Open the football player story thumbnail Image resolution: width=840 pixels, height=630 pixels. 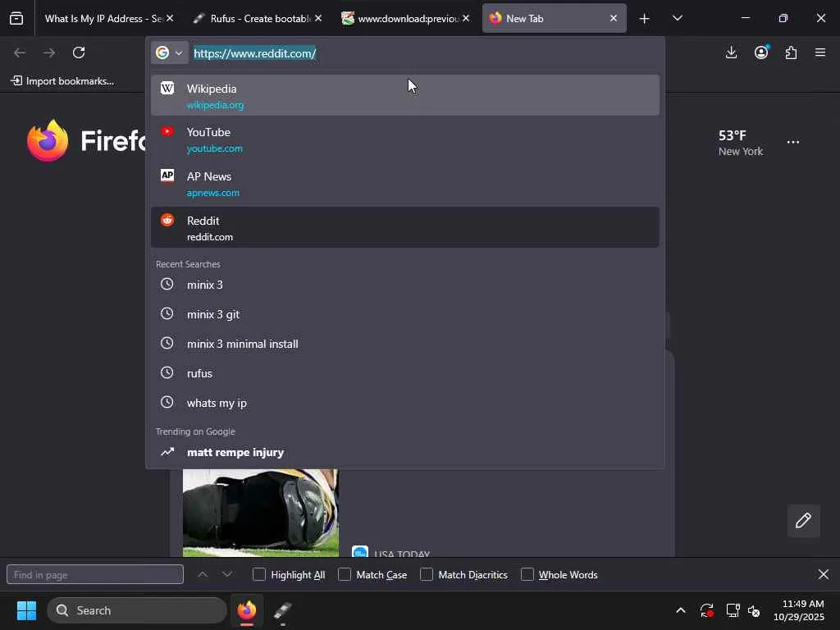260,514
